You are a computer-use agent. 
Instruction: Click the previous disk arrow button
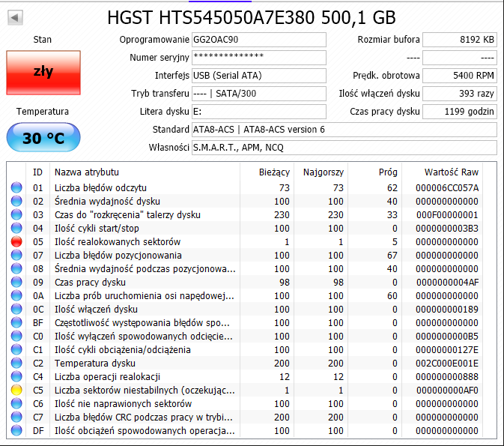[x=15, y=17]
